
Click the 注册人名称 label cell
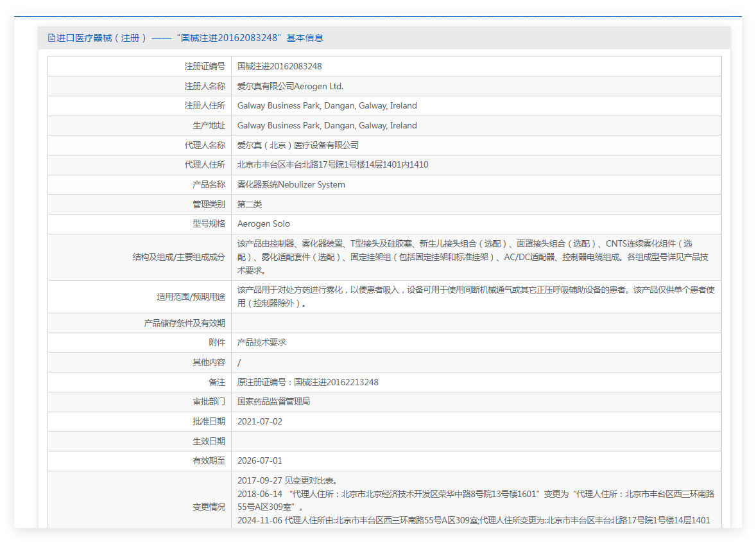(139, 86)
